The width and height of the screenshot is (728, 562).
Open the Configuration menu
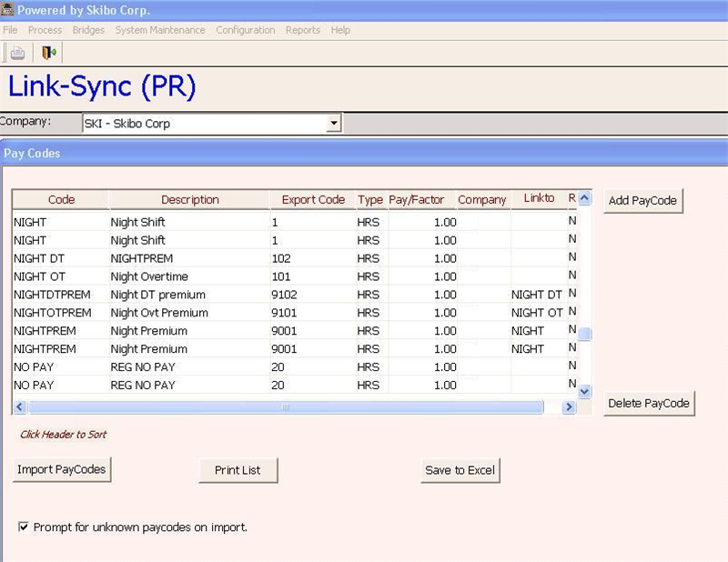point(246,30)
